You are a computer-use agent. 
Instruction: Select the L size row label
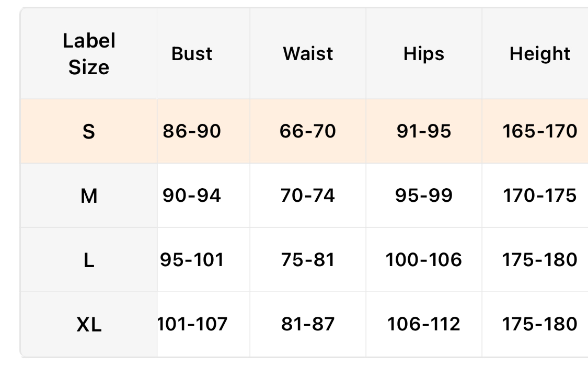pos(89,260)
